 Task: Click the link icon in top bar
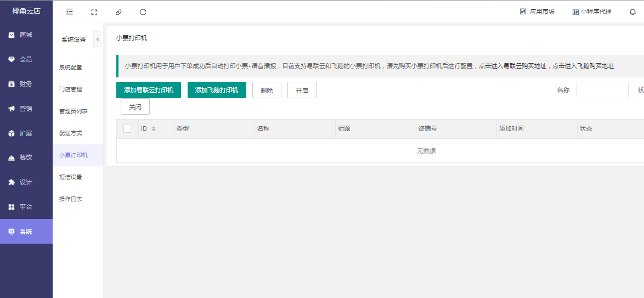click(x=118, y=12)
